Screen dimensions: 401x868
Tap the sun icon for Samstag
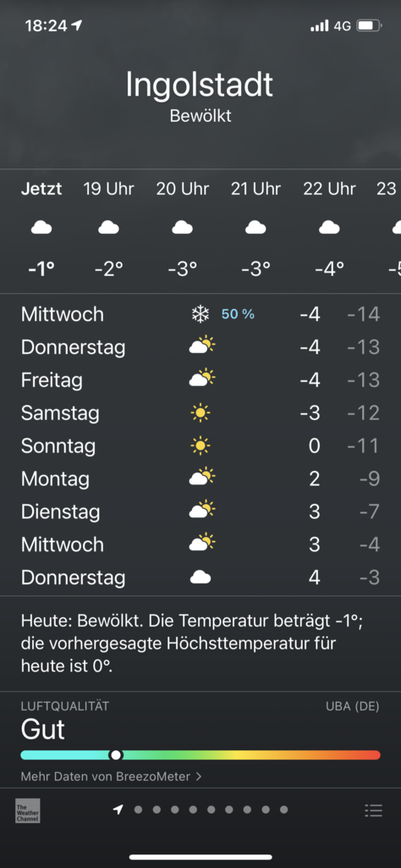point(200,413)
